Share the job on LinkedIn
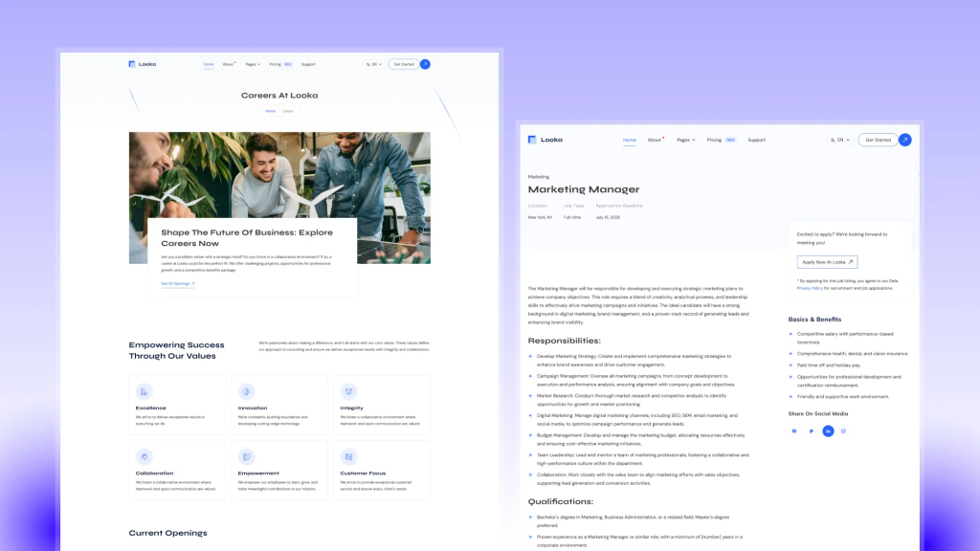980x551 pixels. point(827,431)
